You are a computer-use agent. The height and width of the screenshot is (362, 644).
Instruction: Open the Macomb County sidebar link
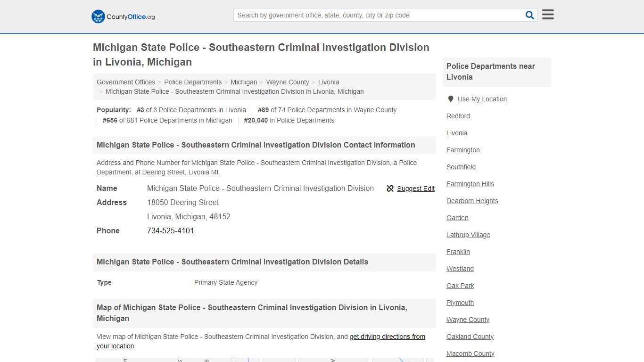click(471, 354)
